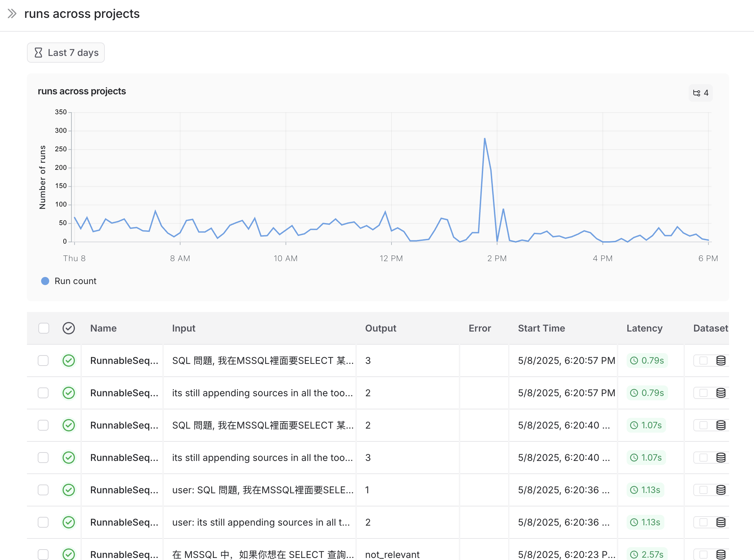The image size is (754, 560).
Task: Open the first RunnableSeq run name
Action: (124, 361)
